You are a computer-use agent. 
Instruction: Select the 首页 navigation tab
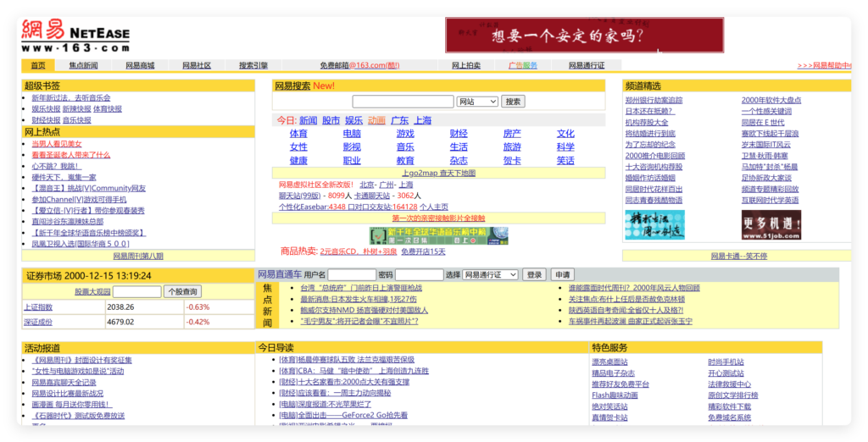pyautogui.click(x=38, y=65)
